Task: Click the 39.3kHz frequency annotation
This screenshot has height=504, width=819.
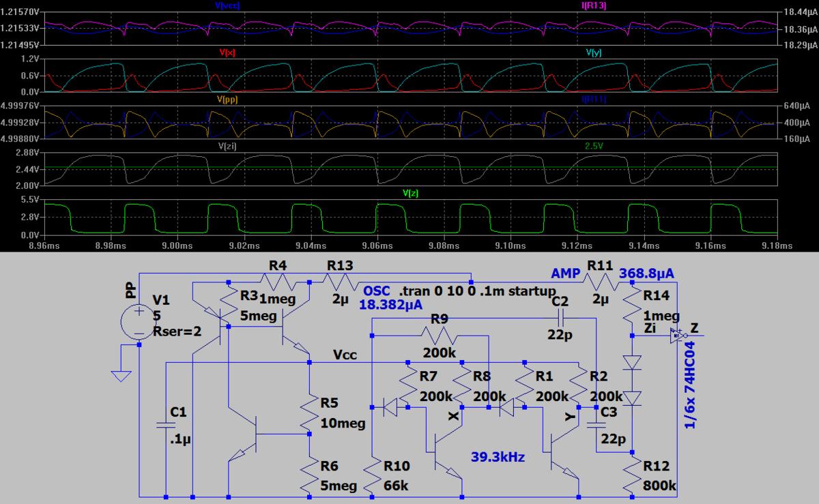Action: 498,457
